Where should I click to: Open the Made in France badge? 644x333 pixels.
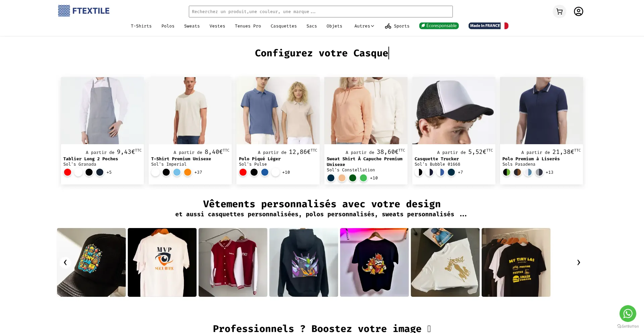(x=488, y=26)
